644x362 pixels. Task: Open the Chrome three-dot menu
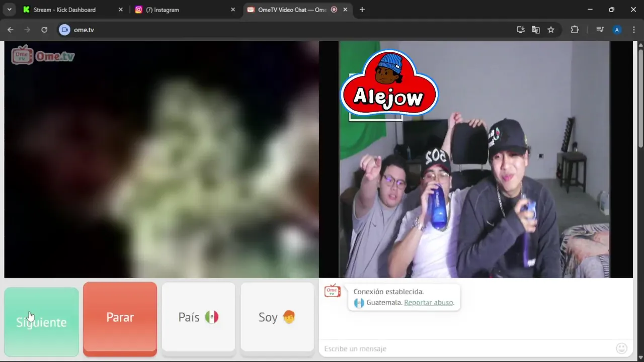click(x=633, y=30)
